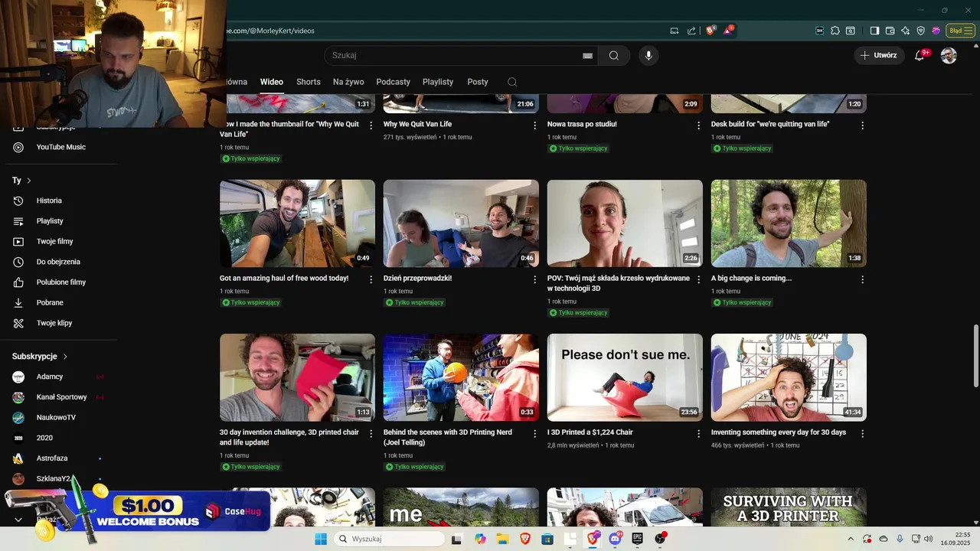
Task: Open Utwórz create menu
Action: 879,55
